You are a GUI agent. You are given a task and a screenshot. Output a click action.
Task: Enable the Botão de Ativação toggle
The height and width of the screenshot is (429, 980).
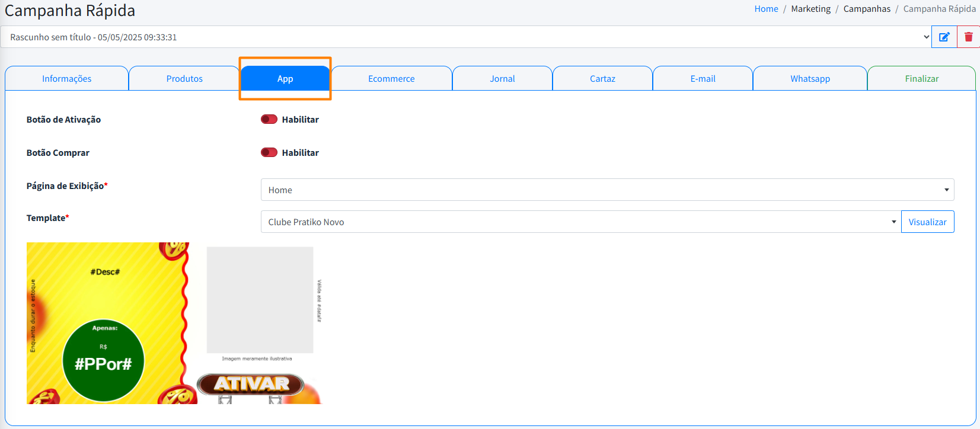tap(269, 119)
